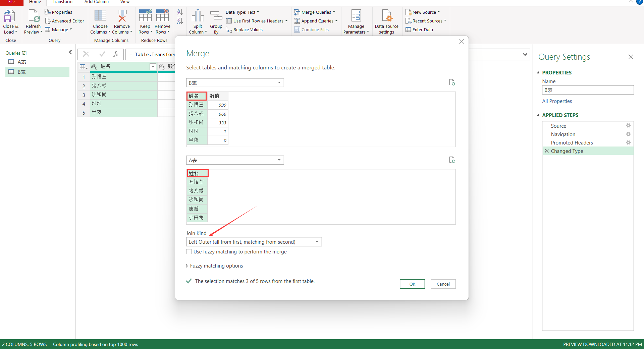Viewport: 644px width, 349px height.
Task: Click the Manage Parameters icon
Action: [x=356, y=16]
